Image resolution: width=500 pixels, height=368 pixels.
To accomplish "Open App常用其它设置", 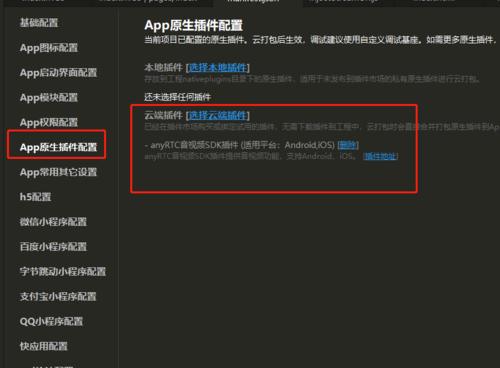I will [x=58, y=172].
